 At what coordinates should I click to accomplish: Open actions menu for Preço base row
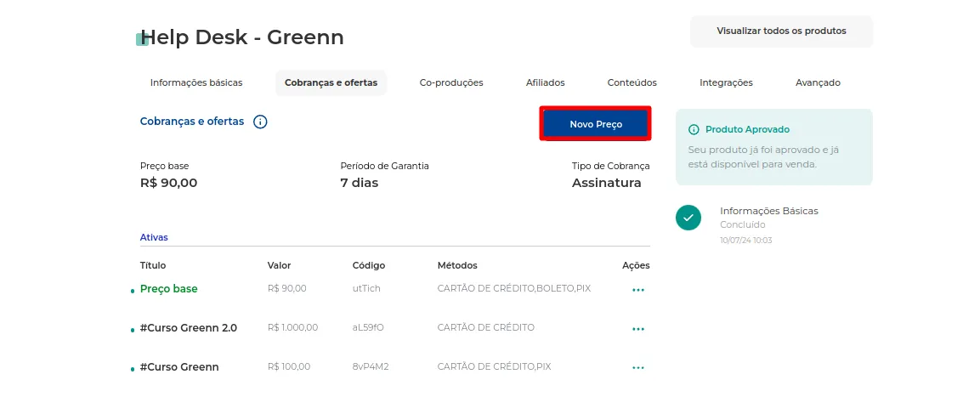638,290
